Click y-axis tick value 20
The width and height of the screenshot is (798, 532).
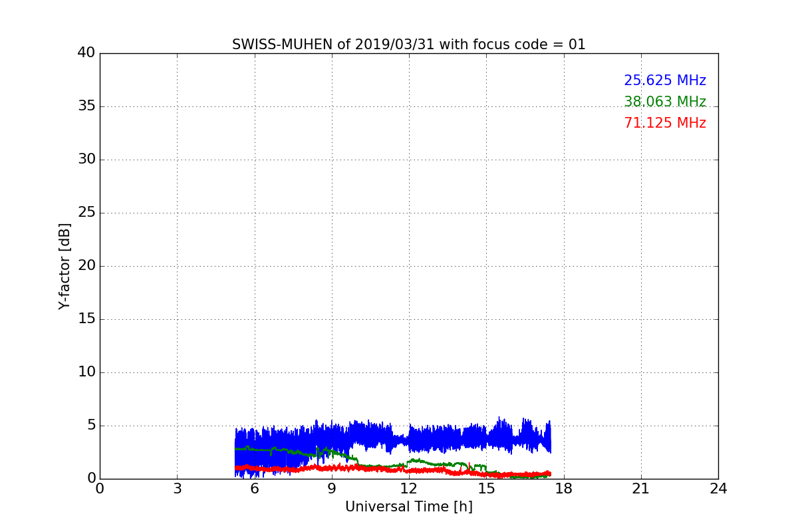(86, 265)
